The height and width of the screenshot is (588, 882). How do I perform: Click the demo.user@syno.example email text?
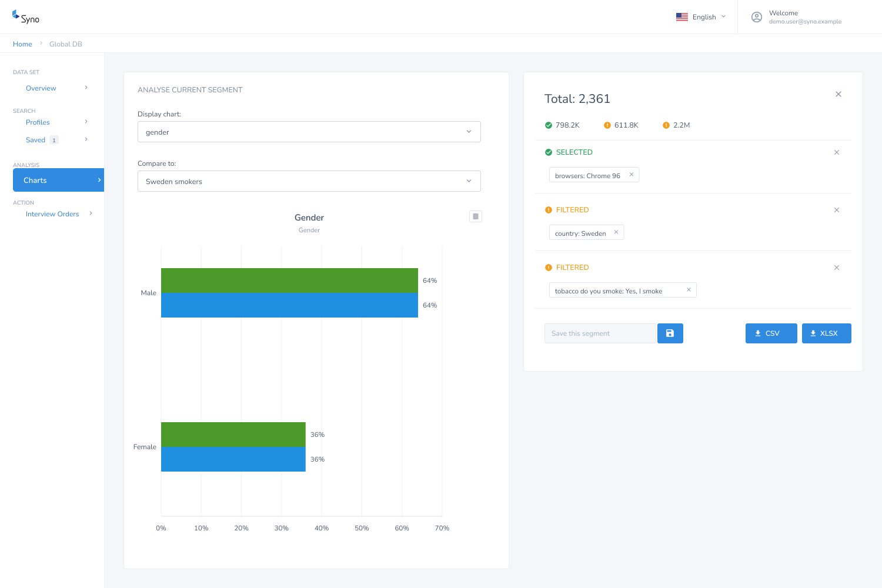(x=805, y=22)
